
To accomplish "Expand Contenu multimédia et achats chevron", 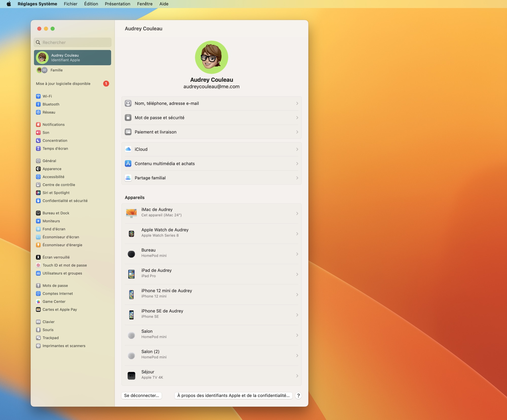I will pyautogui.click(x=297, y=164).
